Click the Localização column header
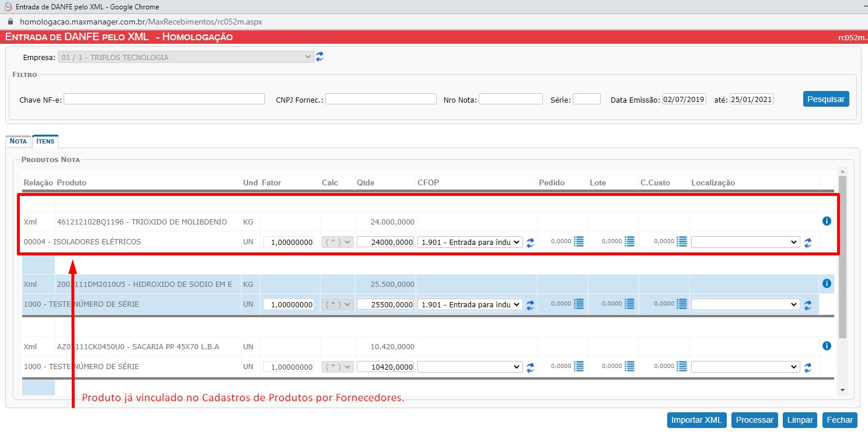868x442 pixels. [713, 183]
